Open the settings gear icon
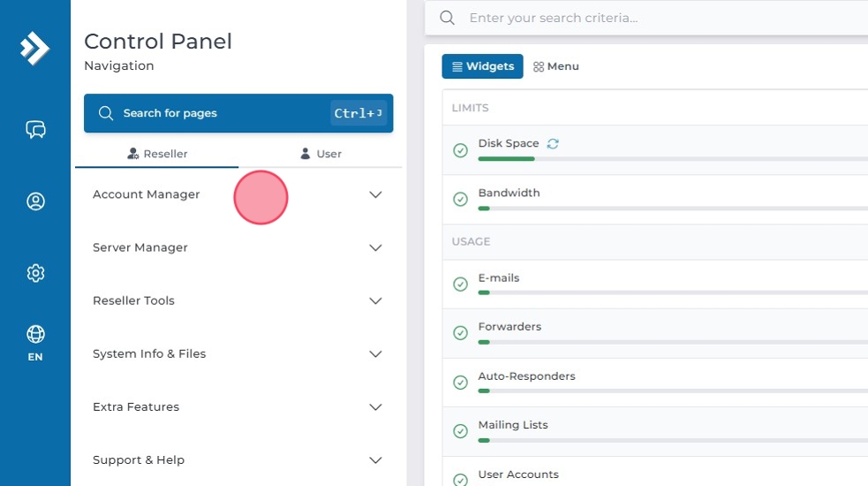Screen dimensions: 868x486 tap(35, 273)
